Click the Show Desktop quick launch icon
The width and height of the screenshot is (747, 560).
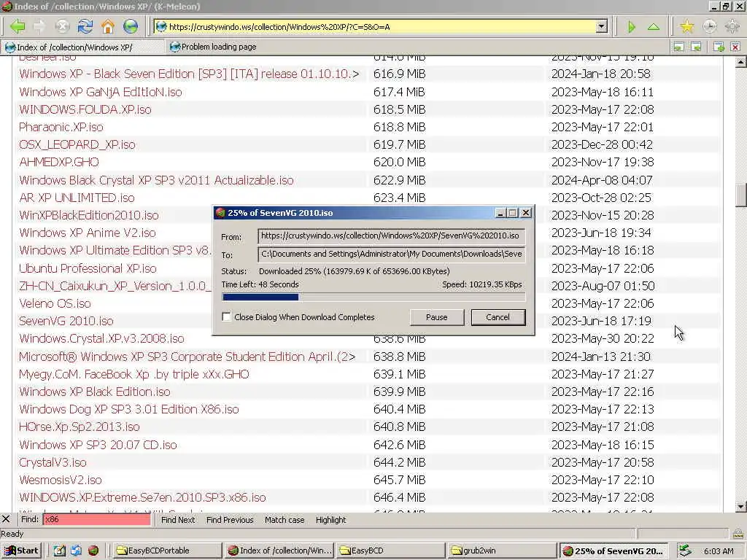coord(59,551)
